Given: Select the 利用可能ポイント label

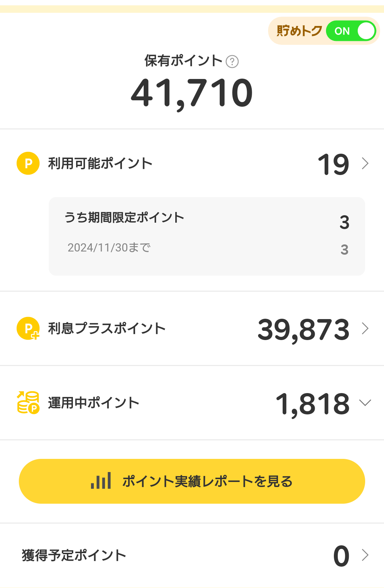Looking at the screenshot, I should coord(100,164).
